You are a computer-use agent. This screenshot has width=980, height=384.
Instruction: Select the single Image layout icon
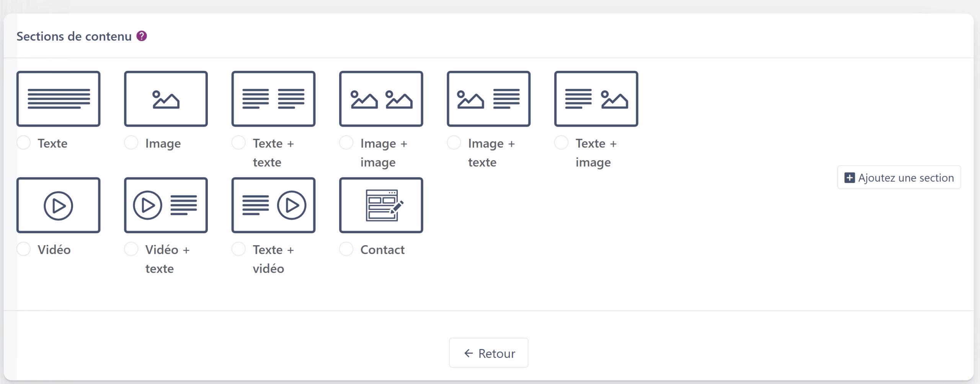pos(166,99)
